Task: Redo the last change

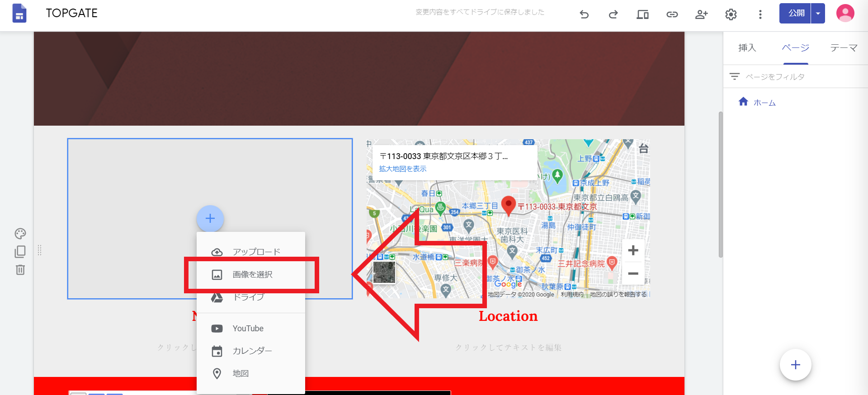Action: [x=613, y=14]
